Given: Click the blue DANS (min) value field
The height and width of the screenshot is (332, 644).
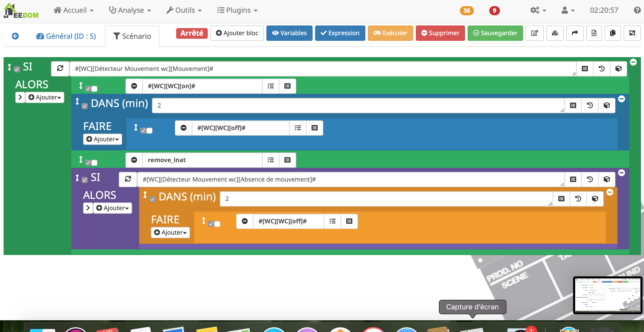Looking at the screenshot, I should pos(358,105).
